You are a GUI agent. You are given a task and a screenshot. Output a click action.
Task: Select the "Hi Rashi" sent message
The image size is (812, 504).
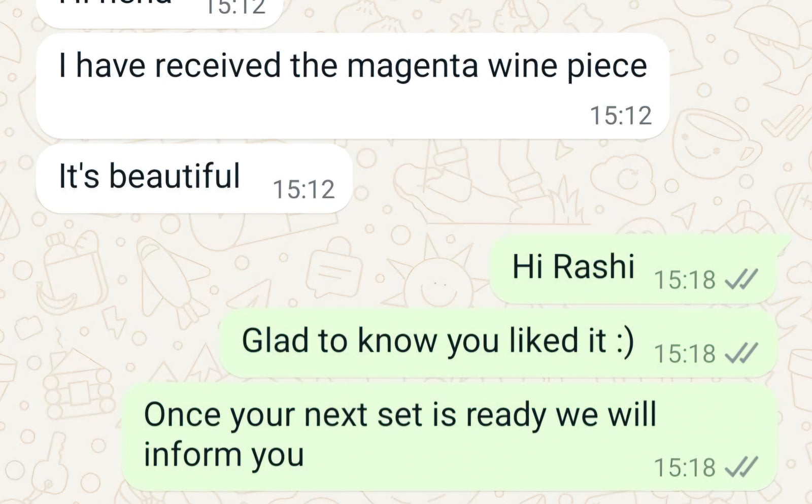pos(632,269)
